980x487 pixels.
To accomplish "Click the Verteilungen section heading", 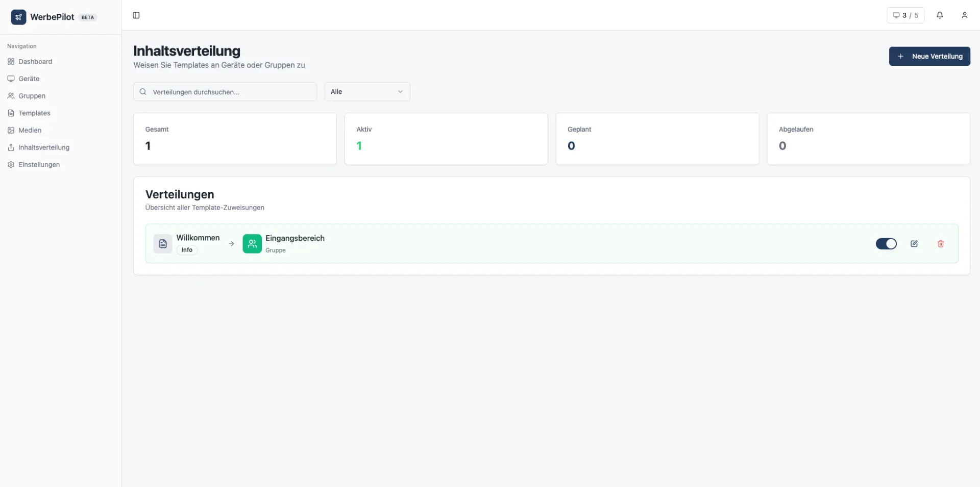I will pyautogui.click(x=180, y=194).
